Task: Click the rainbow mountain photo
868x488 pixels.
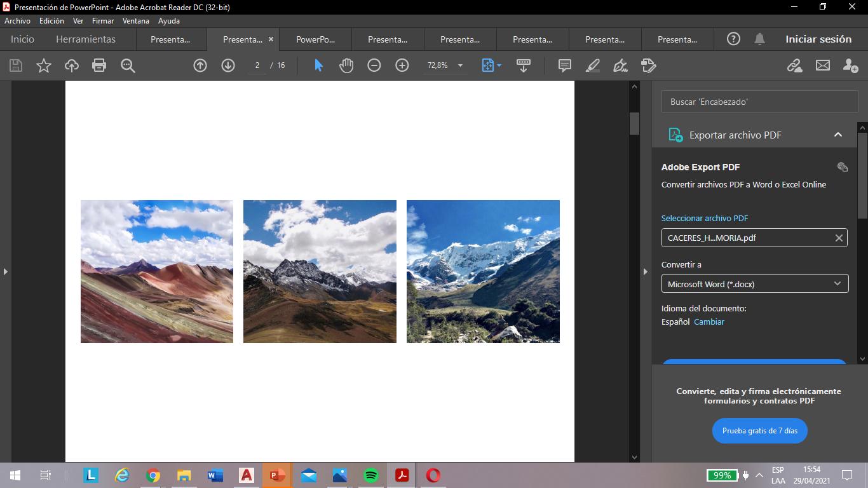Action: (157, 271)
